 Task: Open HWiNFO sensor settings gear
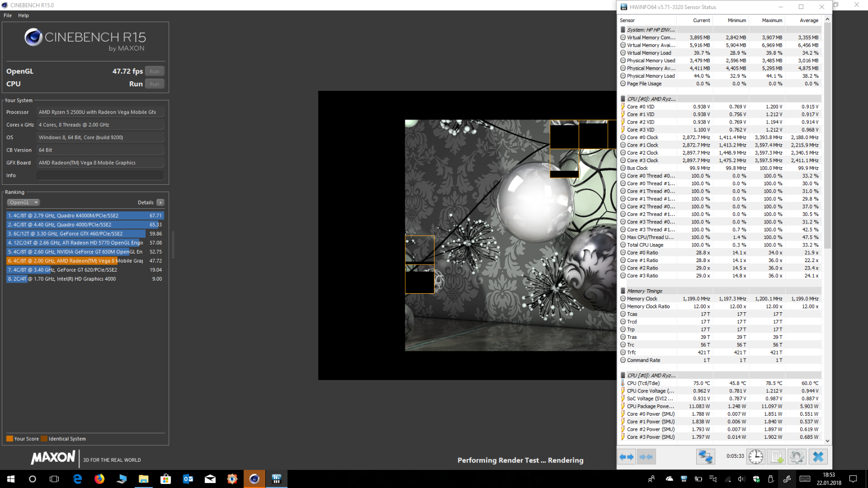click(797, 457)
